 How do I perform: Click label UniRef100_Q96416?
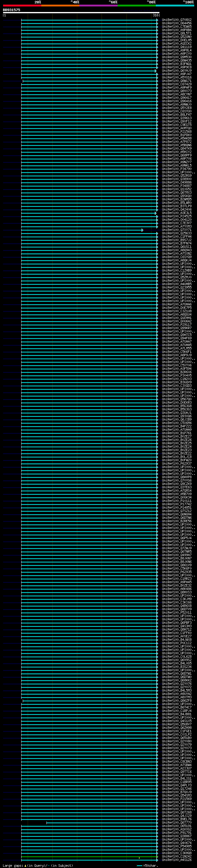pos(177,101)
